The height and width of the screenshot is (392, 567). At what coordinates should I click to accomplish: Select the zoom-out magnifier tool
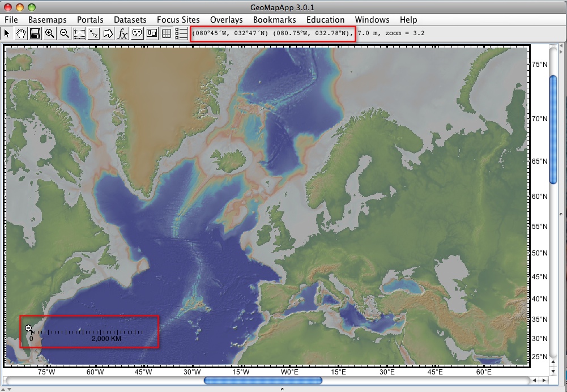(x=64, y=33)
